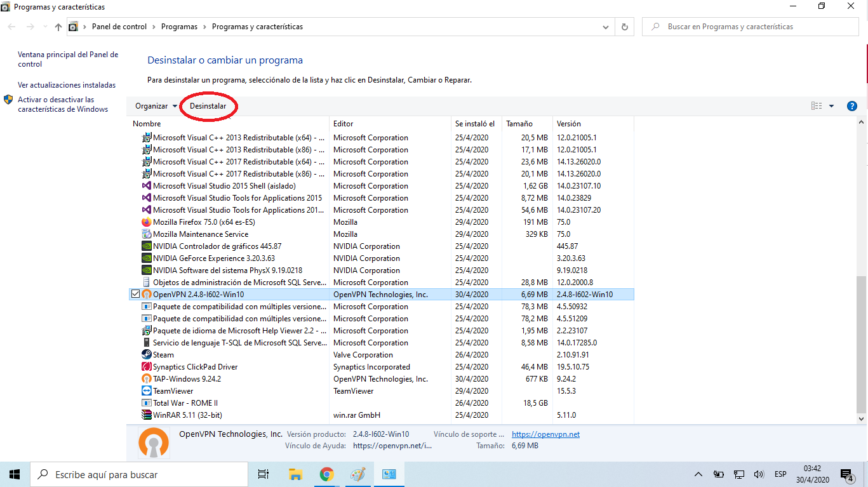The image size is (868, 487).
Task: Select the Microsoft Visual C++ 2013 x64 row
Action: tap(382, 138)
